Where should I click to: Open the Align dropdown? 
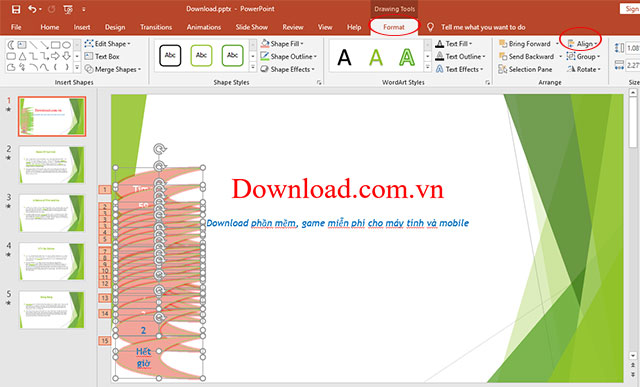click(582, 44)
